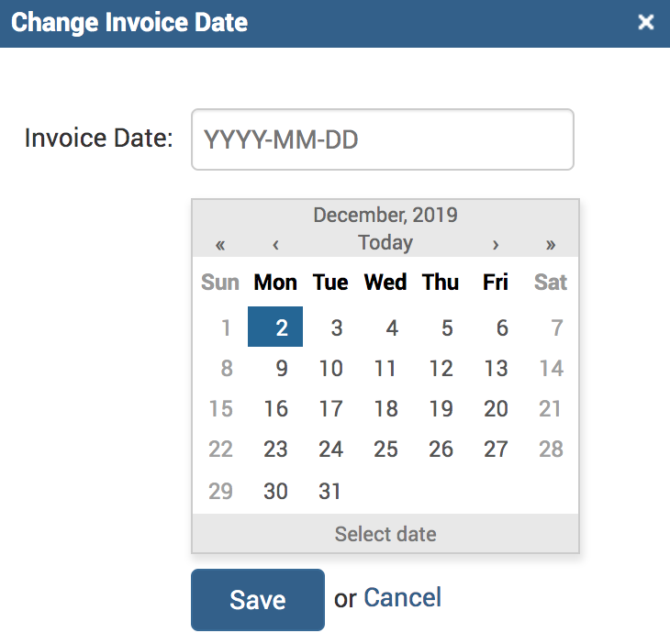
Task: Choose Sunday December 22
Action: [220, 449]
